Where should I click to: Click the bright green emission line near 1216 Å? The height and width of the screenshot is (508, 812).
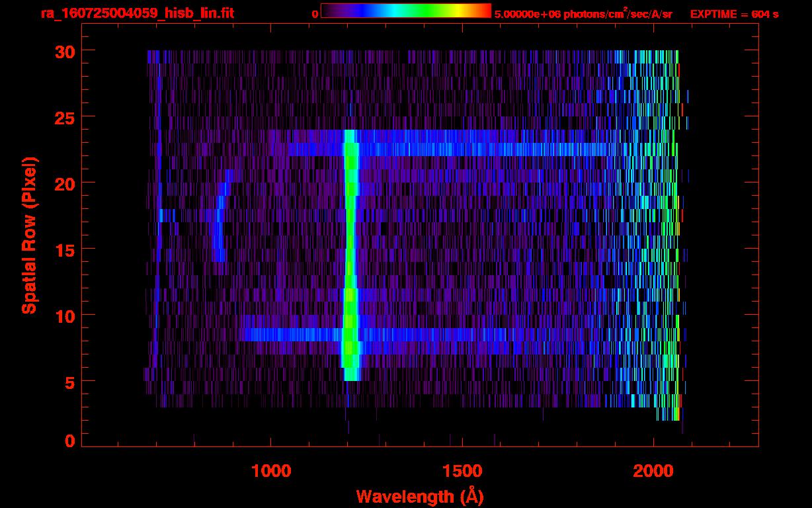click(351, 255)
